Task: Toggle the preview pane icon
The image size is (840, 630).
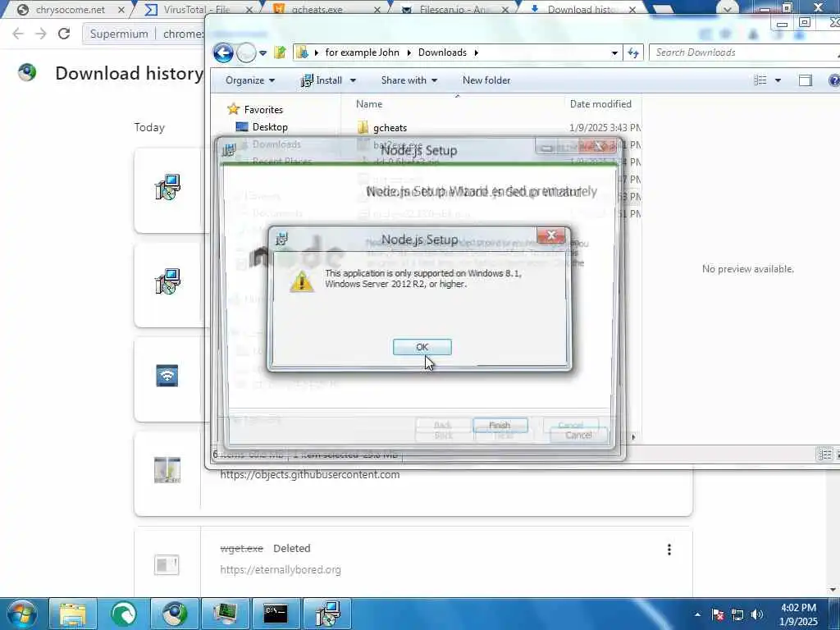Action: (806, 80)
